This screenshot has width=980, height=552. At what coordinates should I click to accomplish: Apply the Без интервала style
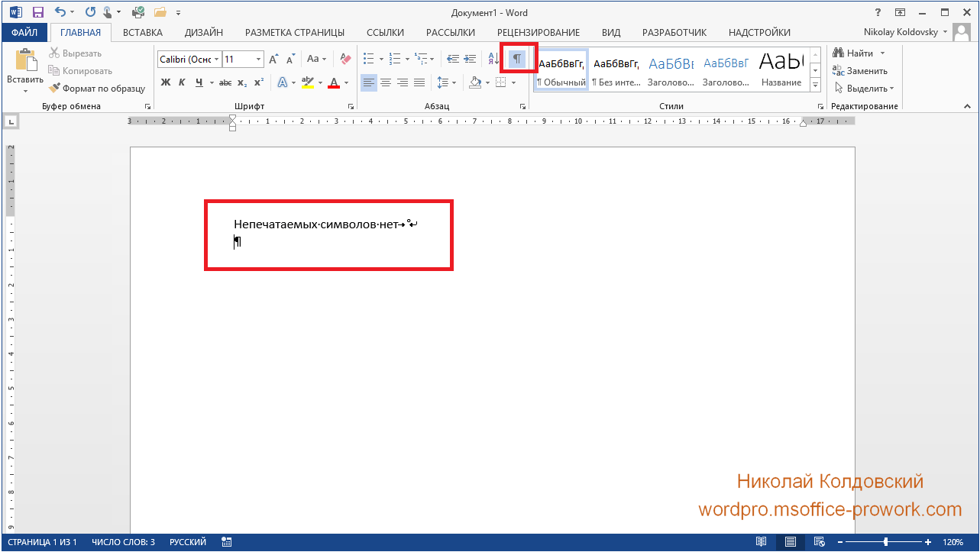pyautogui.click(x=616, y=70)
